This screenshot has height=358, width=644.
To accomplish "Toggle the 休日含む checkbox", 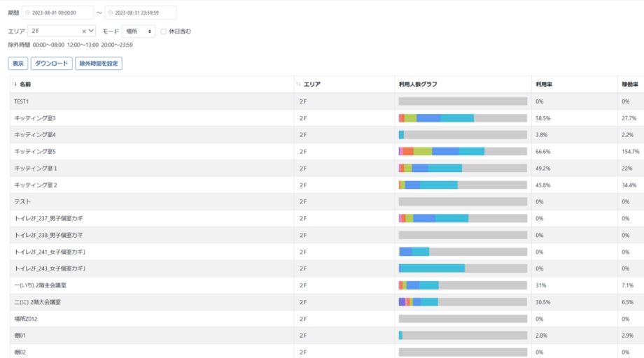I will point(164,31).
